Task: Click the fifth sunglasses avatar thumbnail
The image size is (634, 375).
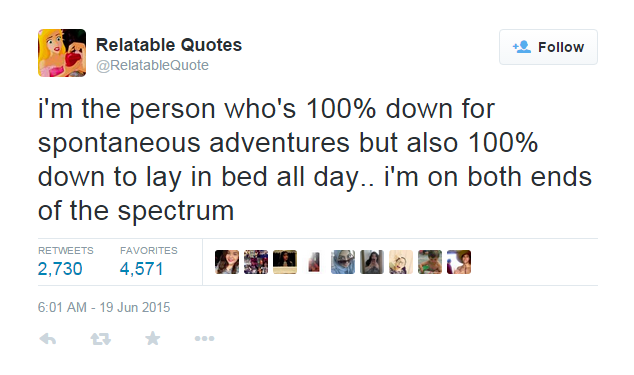Action: 343,262
